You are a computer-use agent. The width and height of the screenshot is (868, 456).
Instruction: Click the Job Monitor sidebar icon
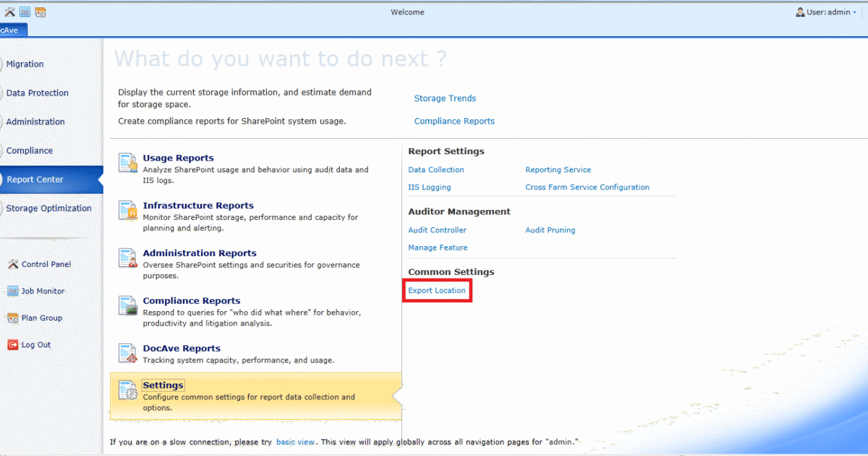14,291
